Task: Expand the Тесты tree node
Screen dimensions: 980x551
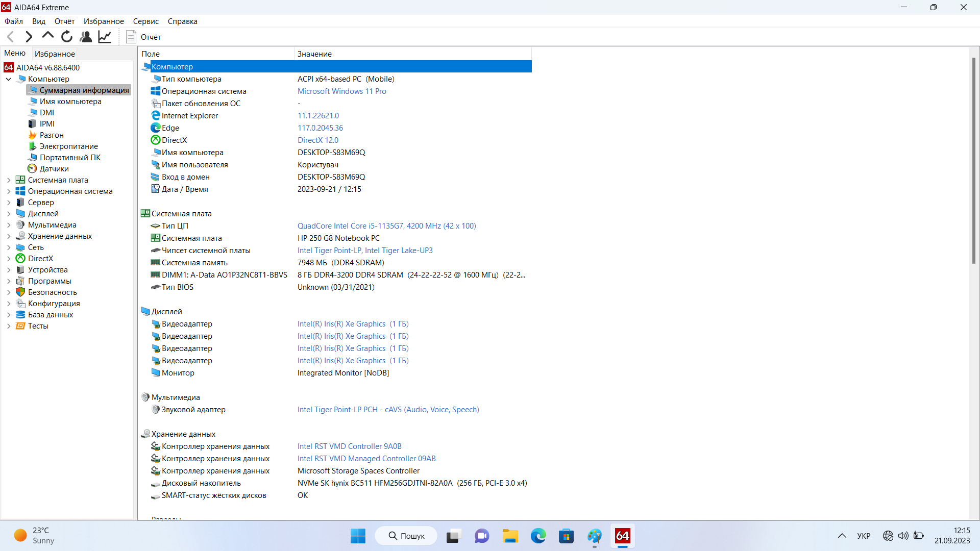Action: click(9, 326)
